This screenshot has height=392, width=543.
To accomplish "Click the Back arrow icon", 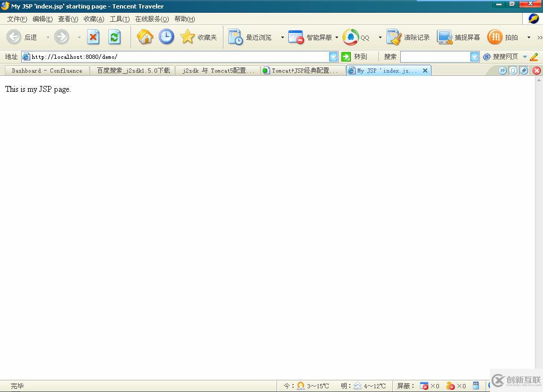I will pos(14,37).
